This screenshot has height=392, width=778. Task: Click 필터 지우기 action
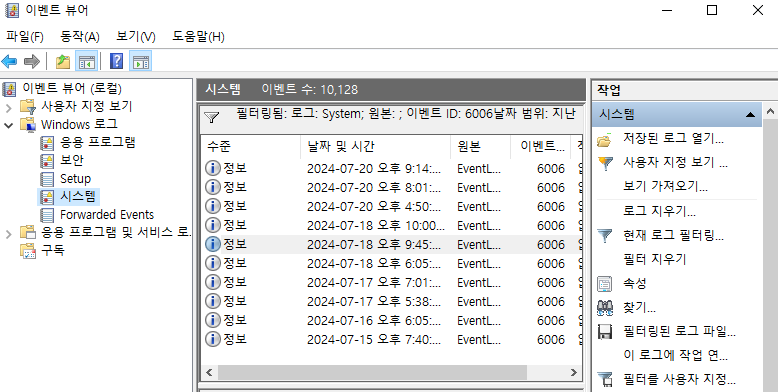click(x=654, y=259)
